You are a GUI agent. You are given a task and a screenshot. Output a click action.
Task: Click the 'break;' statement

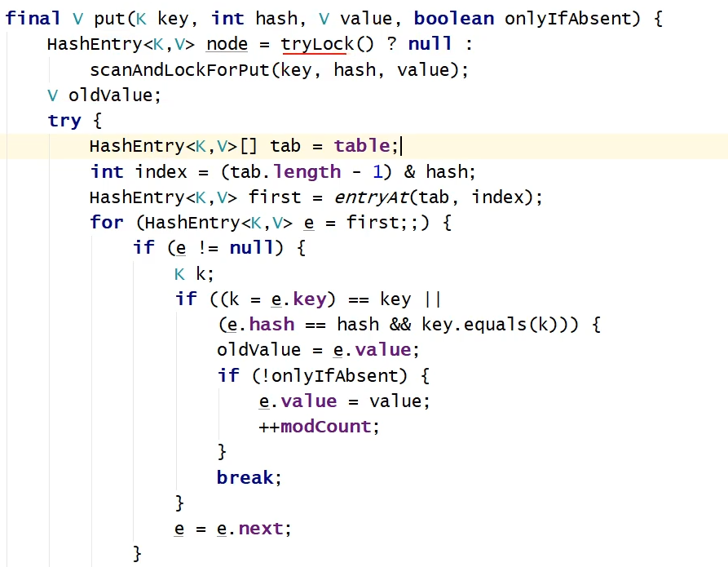click(x=249, y=478)
